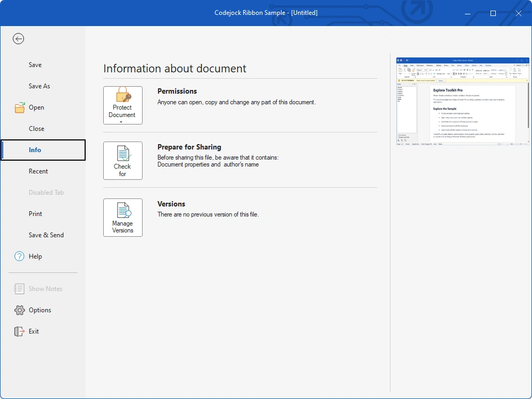The width and height of the screenshot is (532, 399).
Task: Switch to the Info tab
Action: pos(43,150)
